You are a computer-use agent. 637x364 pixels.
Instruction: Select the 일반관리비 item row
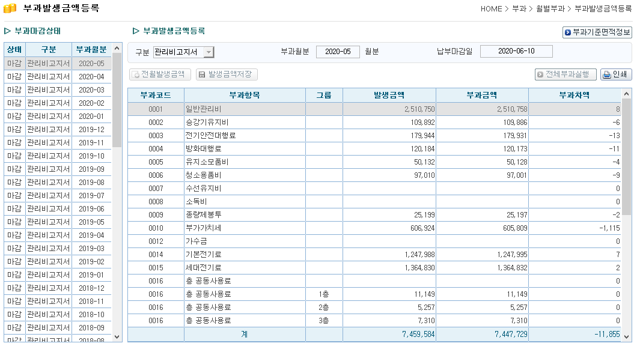tap(374, 109)
